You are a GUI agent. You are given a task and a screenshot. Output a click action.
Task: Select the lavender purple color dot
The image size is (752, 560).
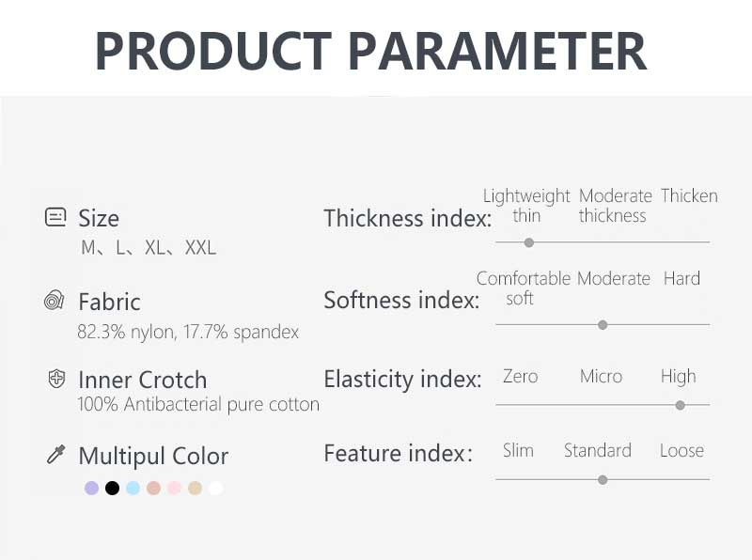pos(91,488)
